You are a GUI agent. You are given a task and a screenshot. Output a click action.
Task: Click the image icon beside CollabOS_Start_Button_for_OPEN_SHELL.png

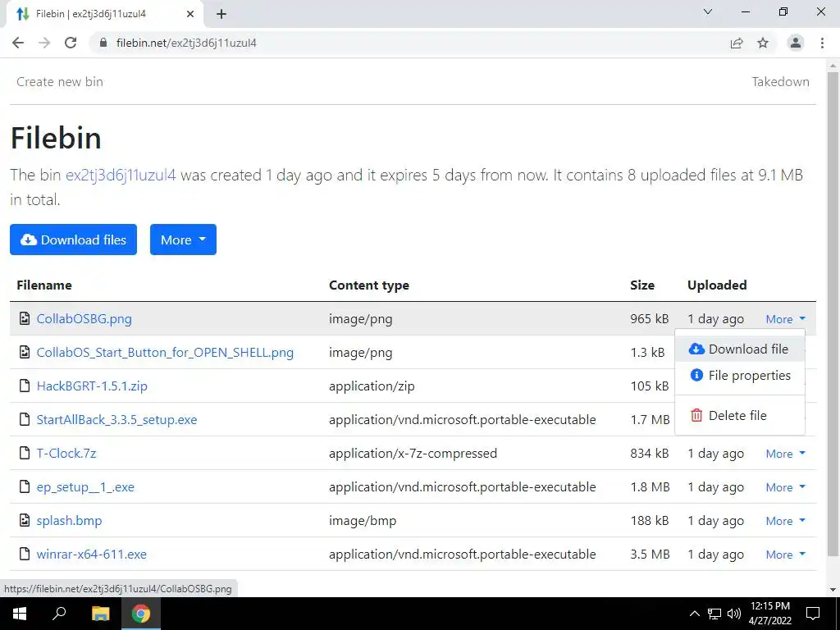click(24, 353)
